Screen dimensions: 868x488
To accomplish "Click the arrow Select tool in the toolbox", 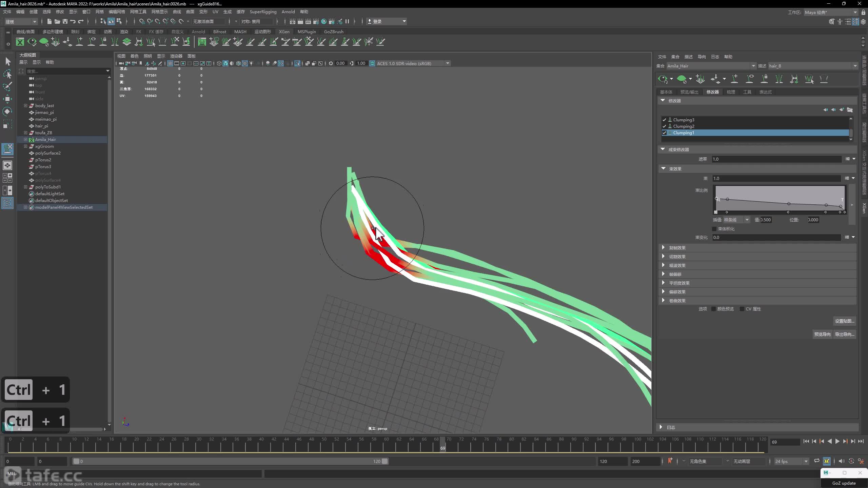I will click(7, 61).
